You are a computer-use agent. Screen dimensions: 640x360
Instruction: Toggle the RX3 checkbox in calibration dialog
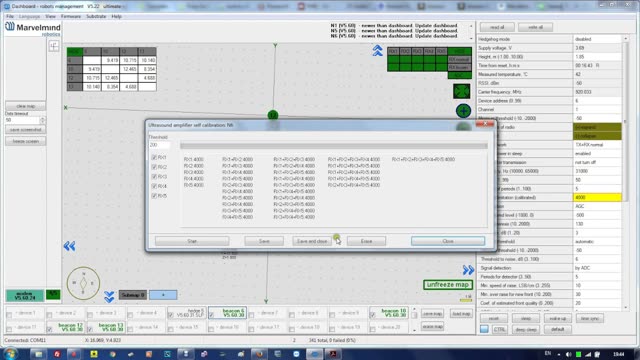pos(154,176)
